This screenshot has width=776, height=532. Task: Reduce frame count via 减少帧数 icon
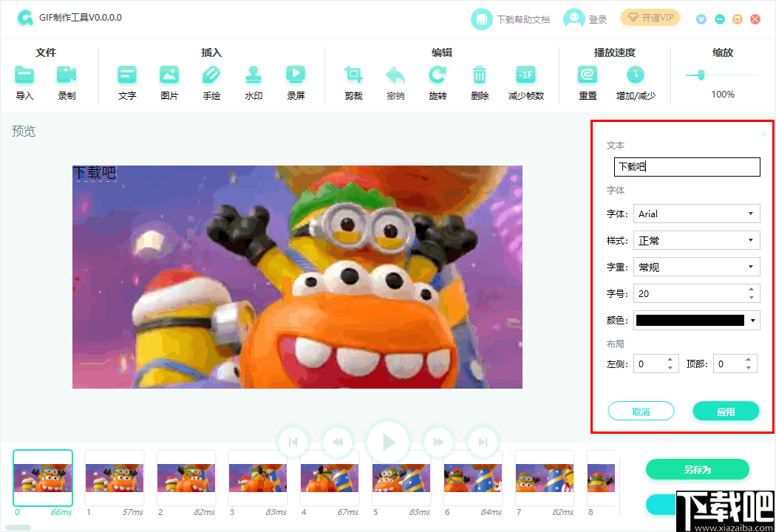click(x=525, y=75)
